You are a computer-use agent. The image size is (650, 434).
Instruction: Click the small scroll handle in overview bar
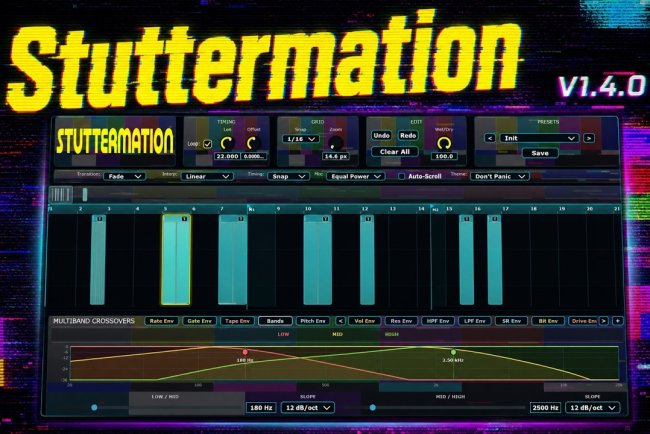tap(85, 194)
